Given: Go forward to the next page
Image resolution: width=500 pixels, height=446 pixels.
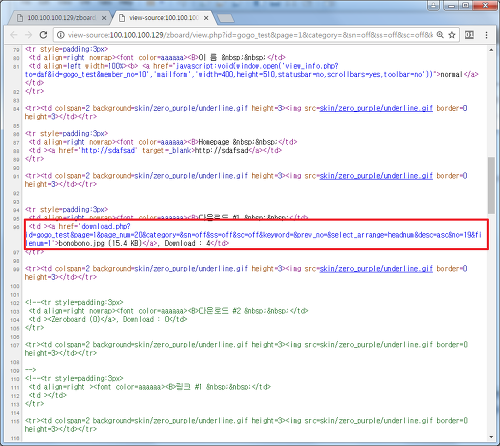Looking at the screenshot, I should 29,35.
